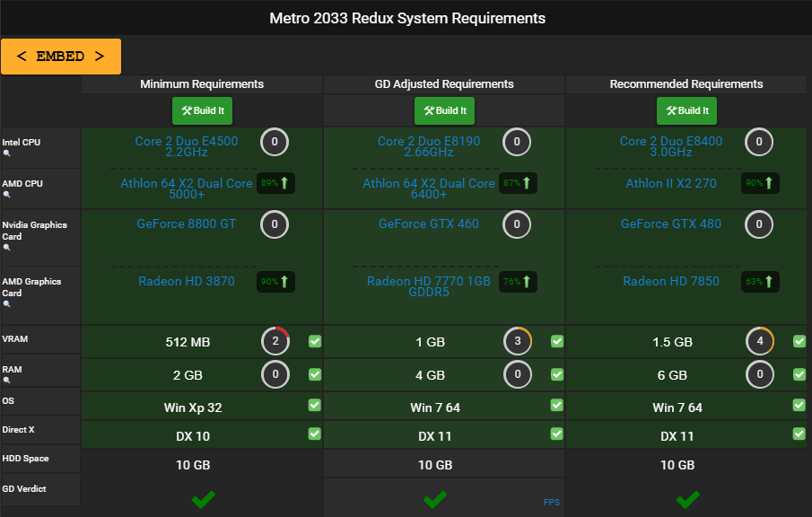The image size is (812, 517).
Task: Click the VRAM row label
Action: [x=15, y=338]
